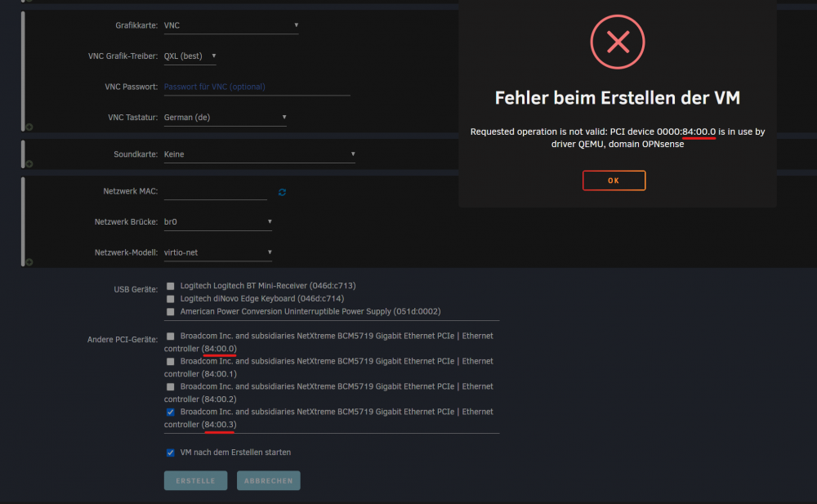Check Broadcom Ethernet controller 84:00.0
Screen dimensions: 817x504
pos(171,337)
